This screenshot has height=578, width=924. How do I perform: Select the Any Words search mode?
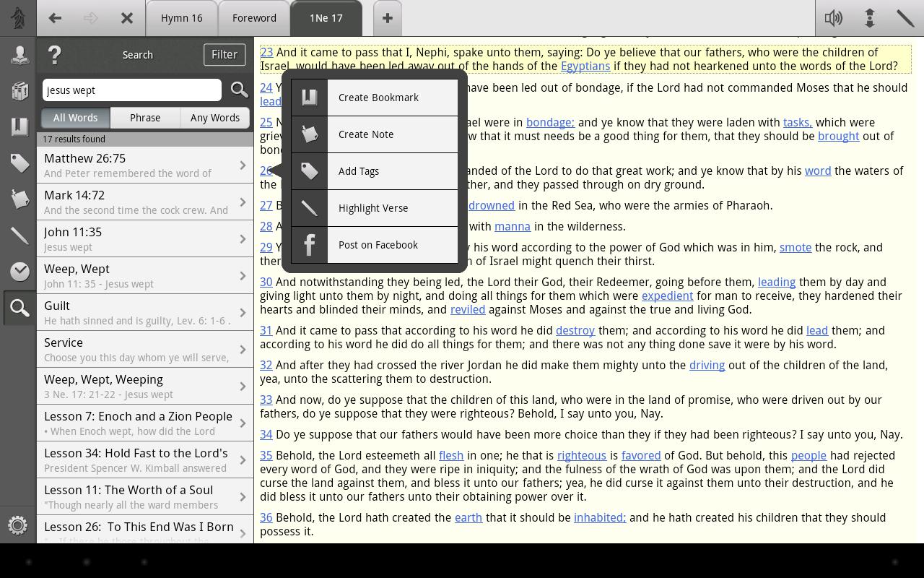point(215,118)
